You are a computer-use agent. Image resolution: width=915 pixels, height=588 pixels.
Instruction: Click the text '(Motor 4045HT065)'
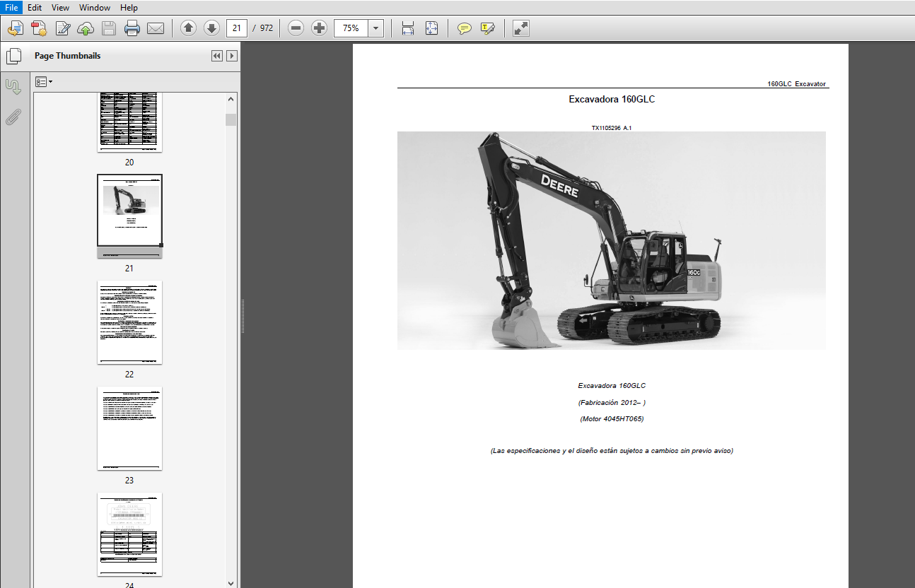point(612,419)
